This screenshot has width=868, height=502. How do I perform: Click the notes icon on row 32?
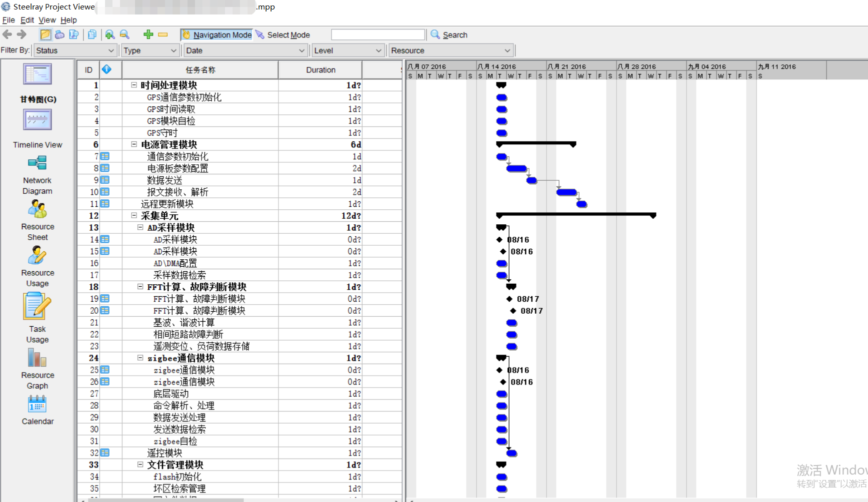pos(105,453)
